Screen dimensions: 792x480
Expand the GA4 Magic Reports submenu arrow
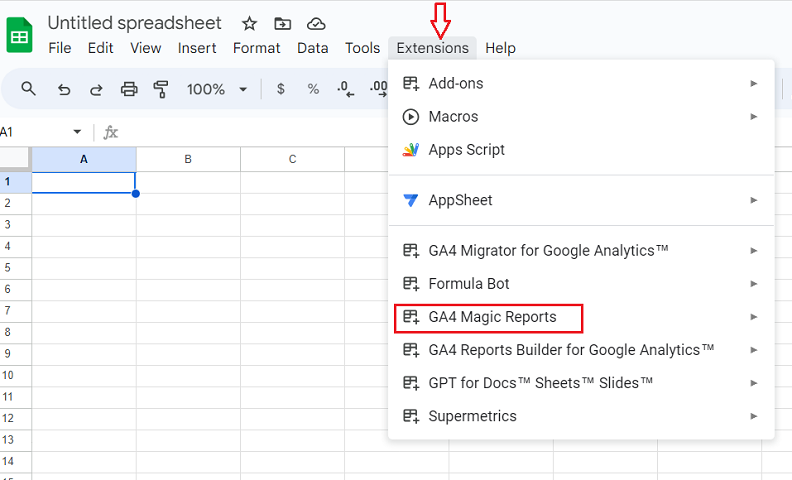coord(754,317)
